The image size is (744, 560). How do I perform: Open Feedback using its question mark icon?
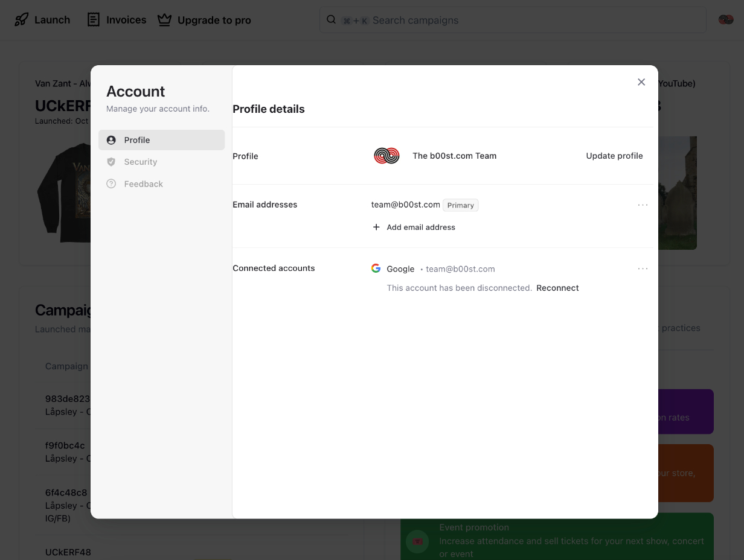(x=111, y=183)
